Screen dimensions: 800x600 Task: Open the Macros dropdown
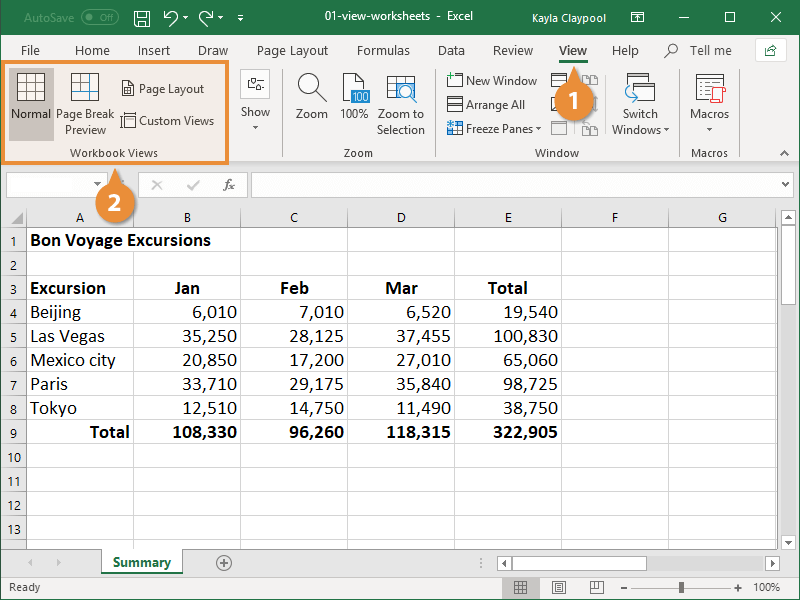pos(710,103)
